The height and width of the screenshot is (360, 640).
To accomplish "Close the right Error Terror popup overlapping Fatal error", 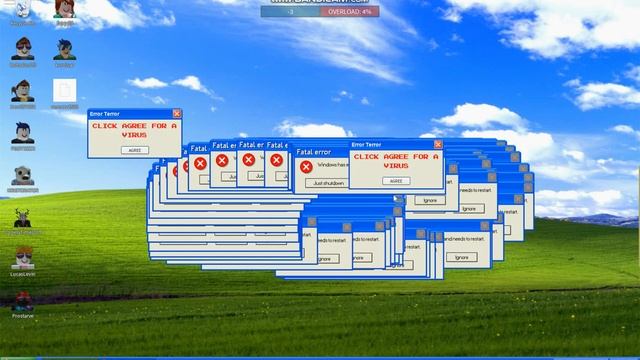I will click(x=438, y=144).
